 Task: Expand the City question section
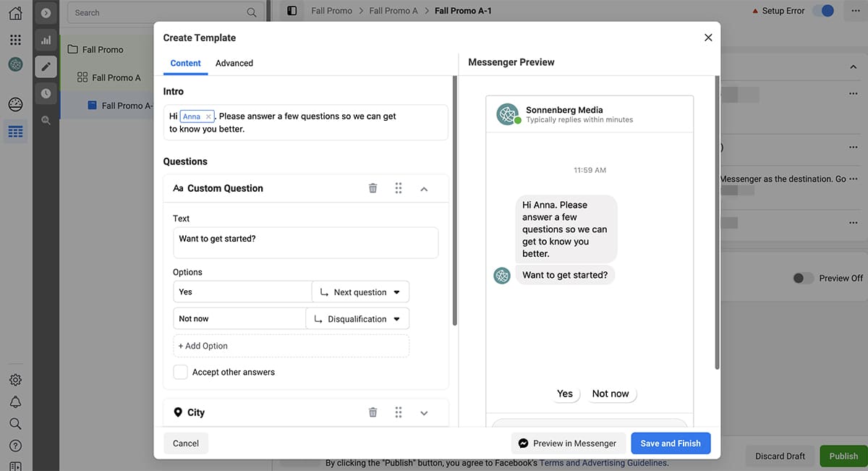pyautogui.click(x=424, y=413)
